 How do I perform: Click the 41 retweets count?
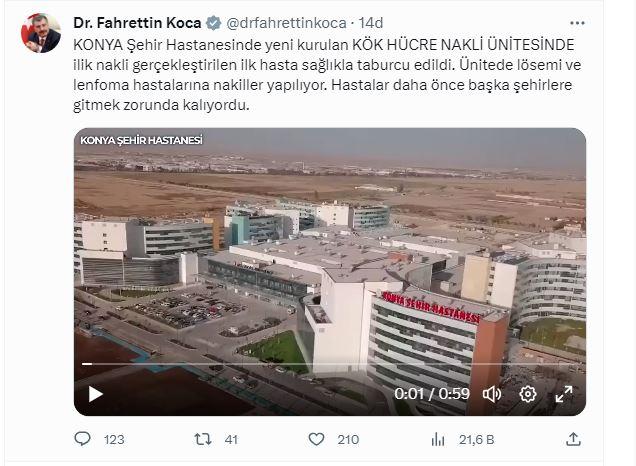coord(231,440)
